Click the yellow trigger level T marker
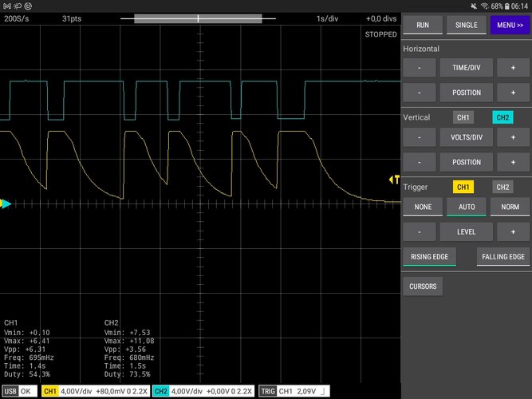This screenshot has height=399, width=532. [x=394, y=180]
